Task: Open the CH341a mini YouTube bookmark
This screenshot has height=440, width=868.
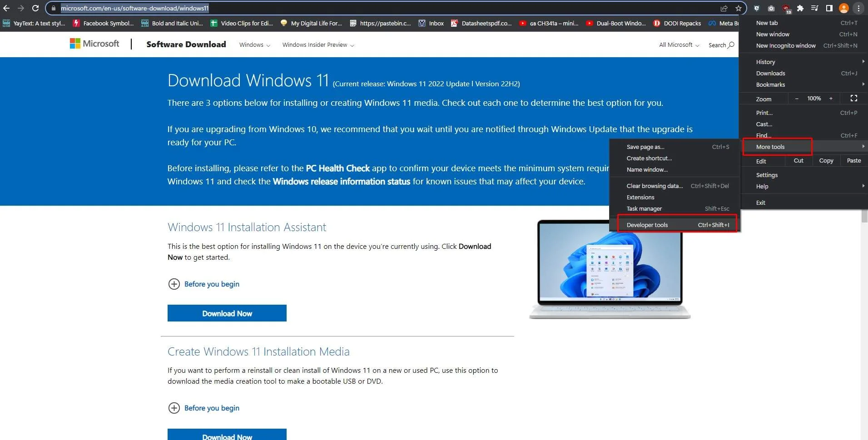Action: pyautogui.click(x=549, y=23)
